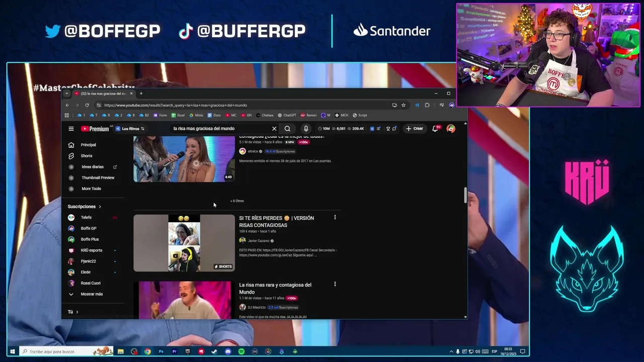The image size is (644, 362).
Task: Open the Los filtros filter button
Action: [x=130, y=129]
